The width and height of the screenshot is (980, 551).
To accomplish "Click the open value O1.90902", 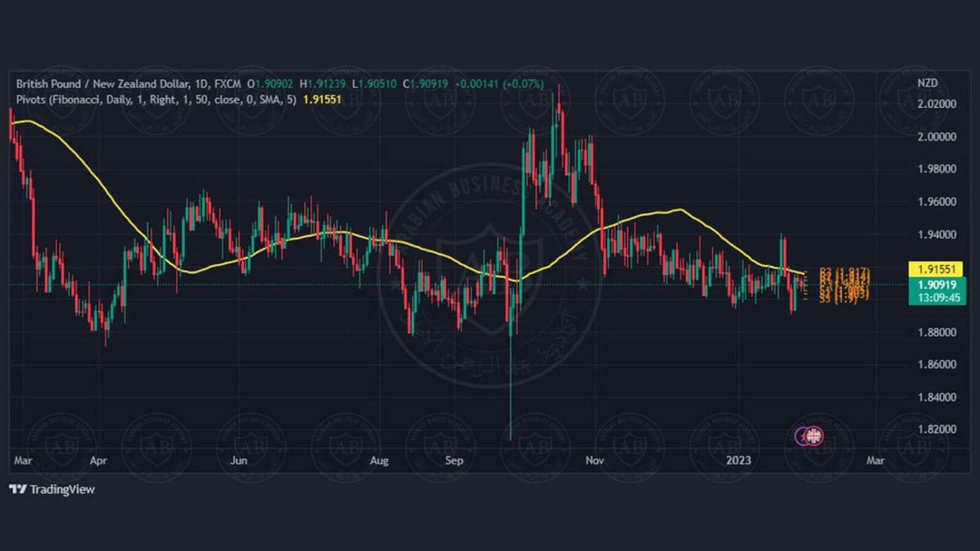I will point(270,84).
